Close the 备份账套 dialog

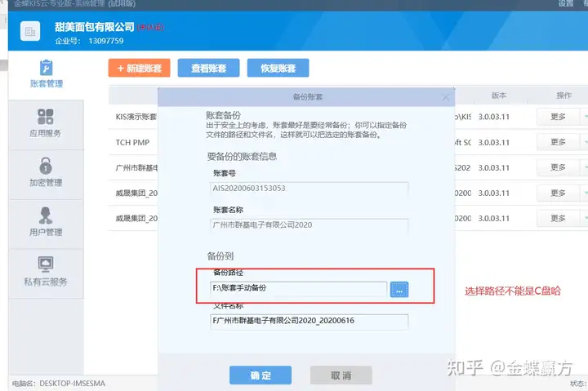click(446, 97)
